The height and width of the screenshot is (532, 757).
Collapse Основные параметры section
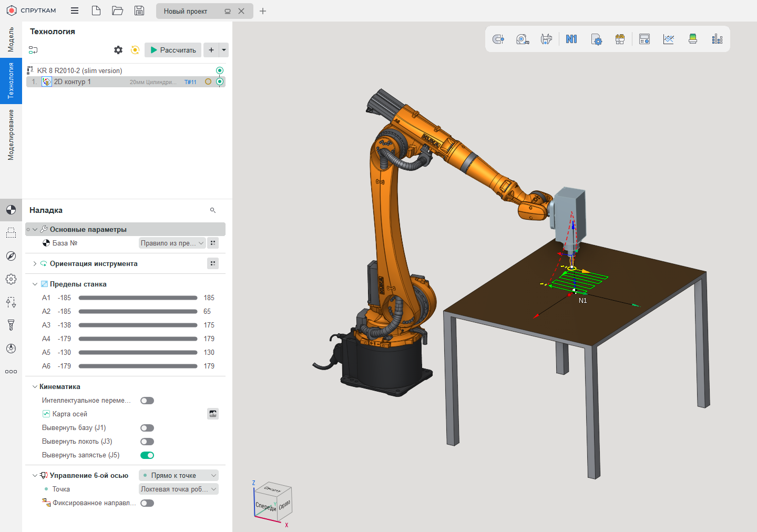35,229
